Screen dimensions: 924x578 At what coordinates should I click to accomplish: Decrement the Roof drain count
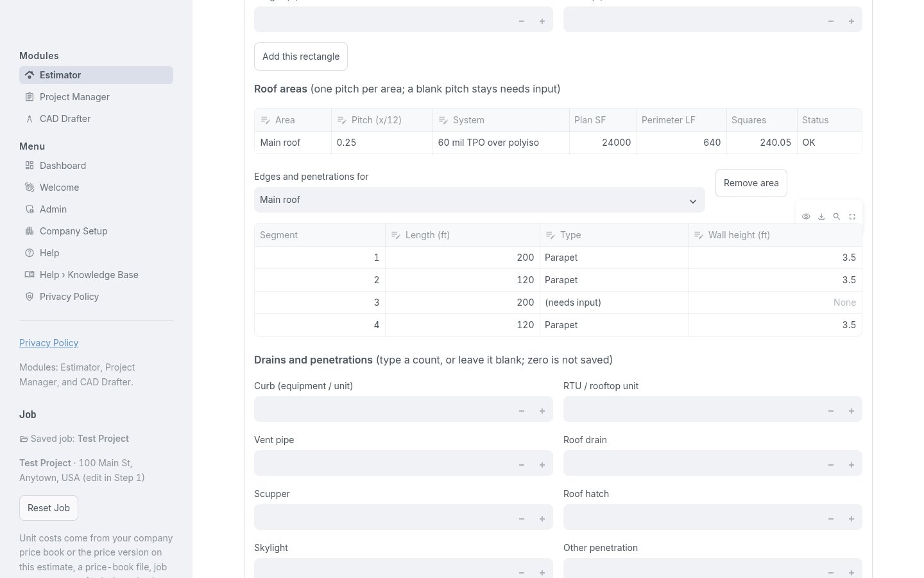(831, 465)
